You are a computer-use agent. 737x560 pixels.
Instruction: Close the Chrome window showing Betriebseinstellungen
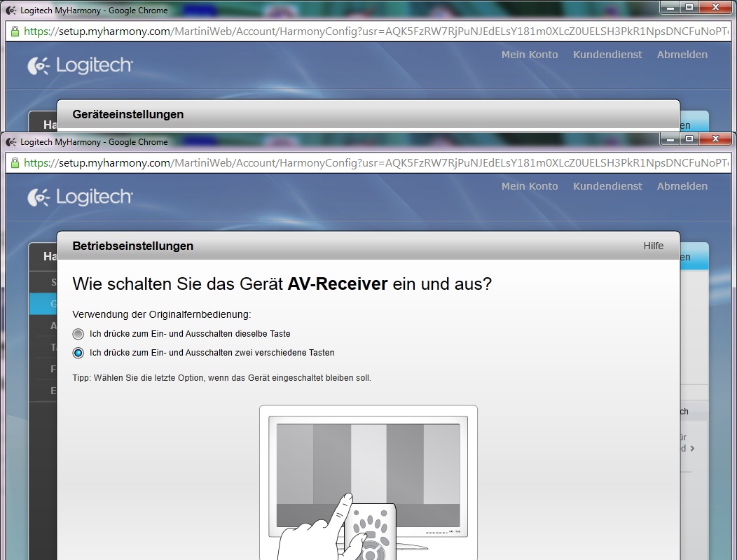tap(715, 140)
